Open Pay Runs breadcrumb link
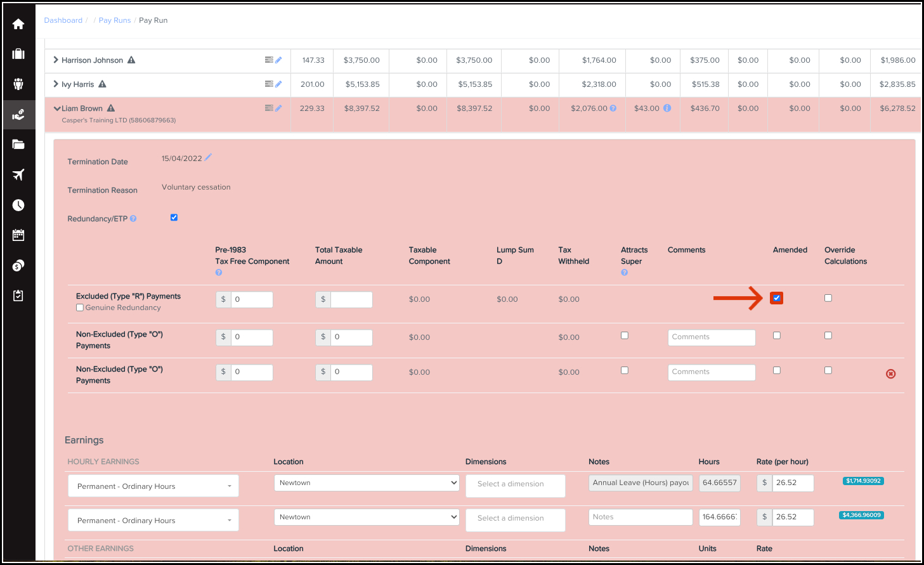 [x=115, y=20]
